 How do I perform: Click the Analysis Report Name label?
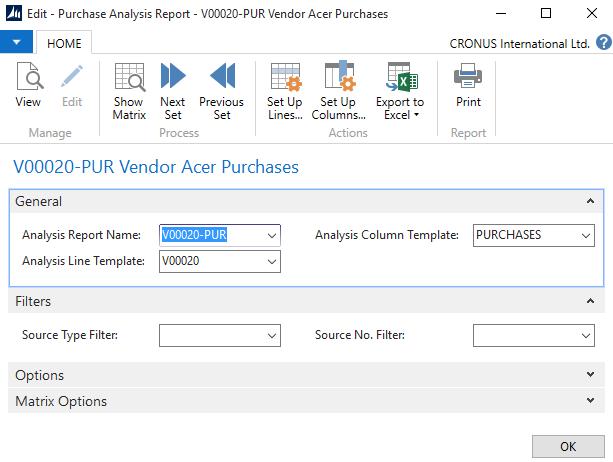(81, 235)
